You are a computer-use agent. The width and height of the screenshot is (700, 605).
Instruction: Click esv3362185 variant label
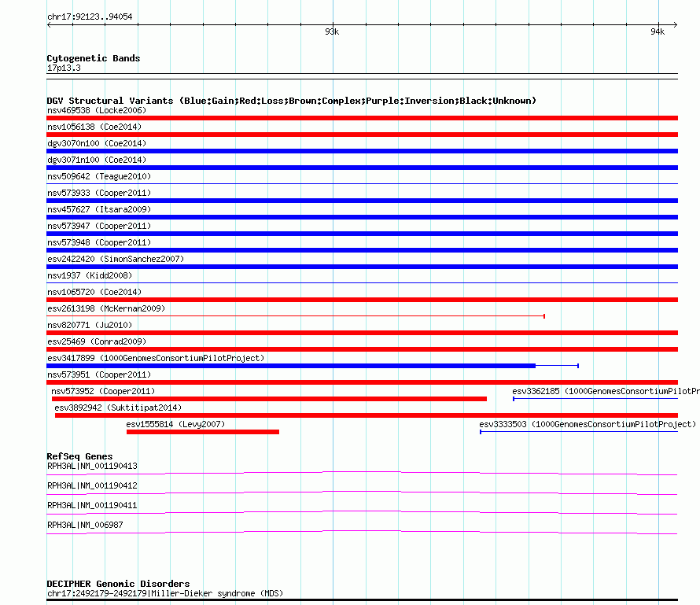(606, 391)
